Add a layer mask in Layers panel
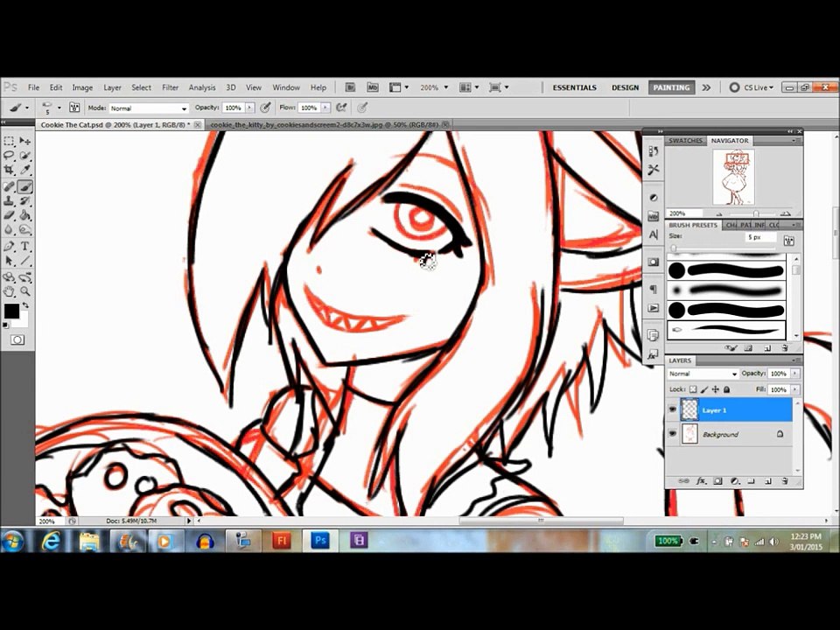Viewport: 840px width, 630px height. click(x=718, y=481)
